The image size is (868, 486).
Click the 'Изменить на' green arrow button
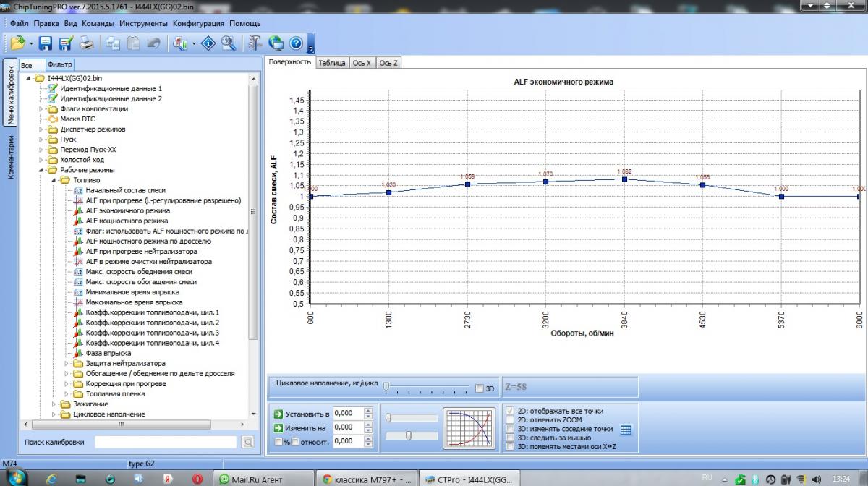click(x=278, y=427)
